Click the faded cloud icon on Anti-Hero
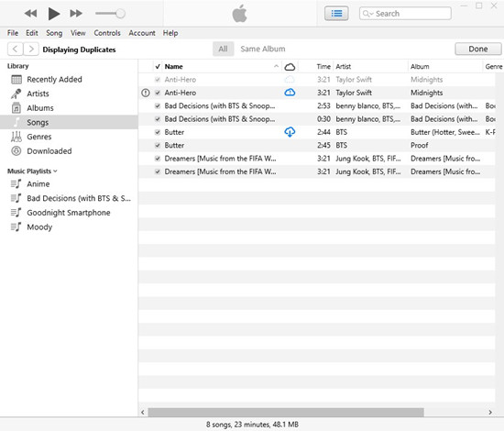Viewport: 504px width, 431px height. (x=290, y=80)
